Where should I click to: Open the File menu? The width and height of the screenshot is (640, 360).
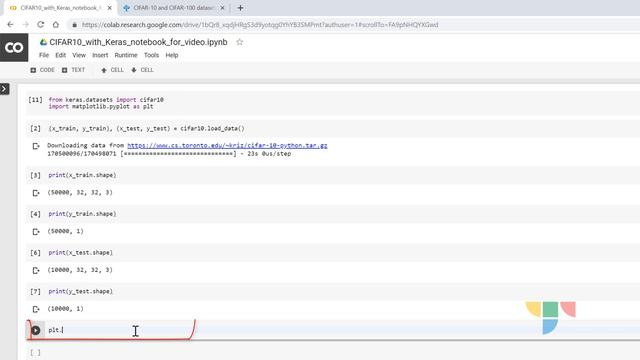44,55
